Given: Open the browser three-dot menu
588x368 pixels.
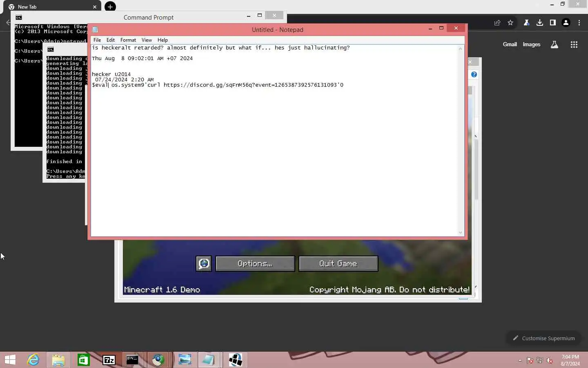Looking at the screenshot, I should click(x=579, y=23).
